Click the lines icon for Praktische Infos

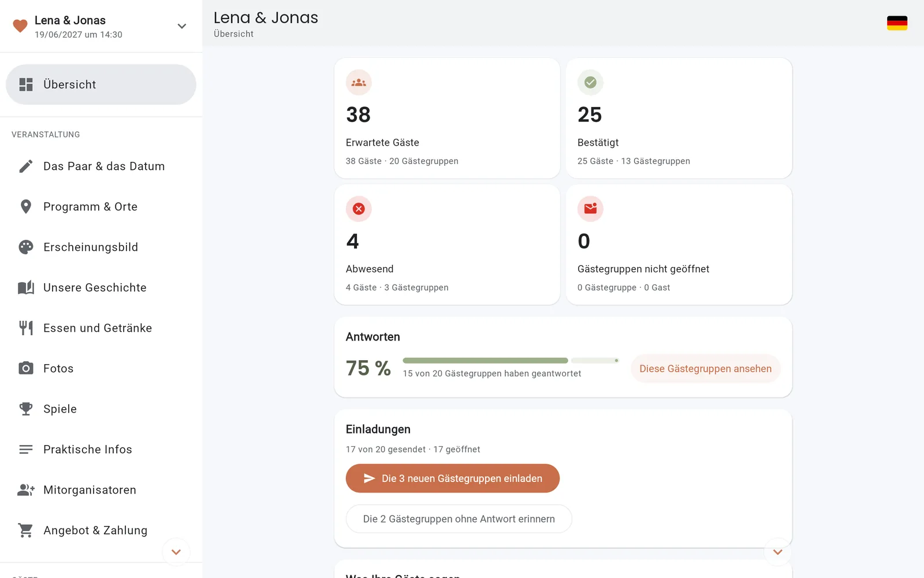click(26, 450)
